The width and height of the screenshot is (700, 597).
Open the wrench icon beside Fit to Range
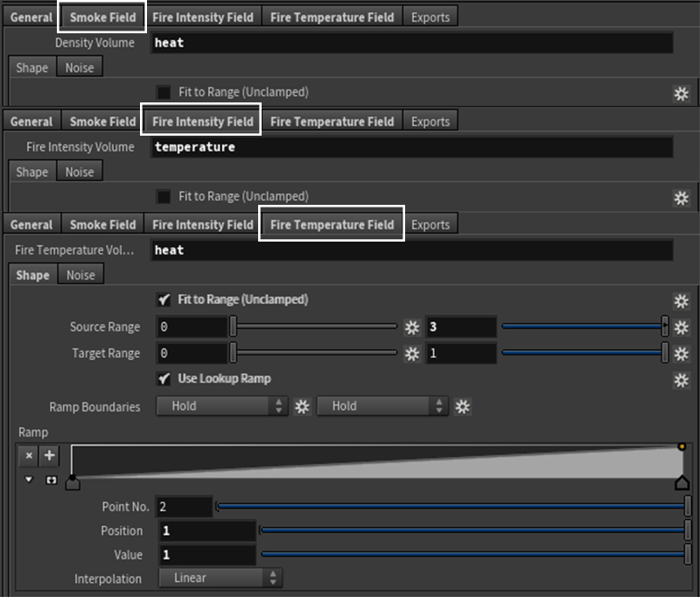[682, 301]
